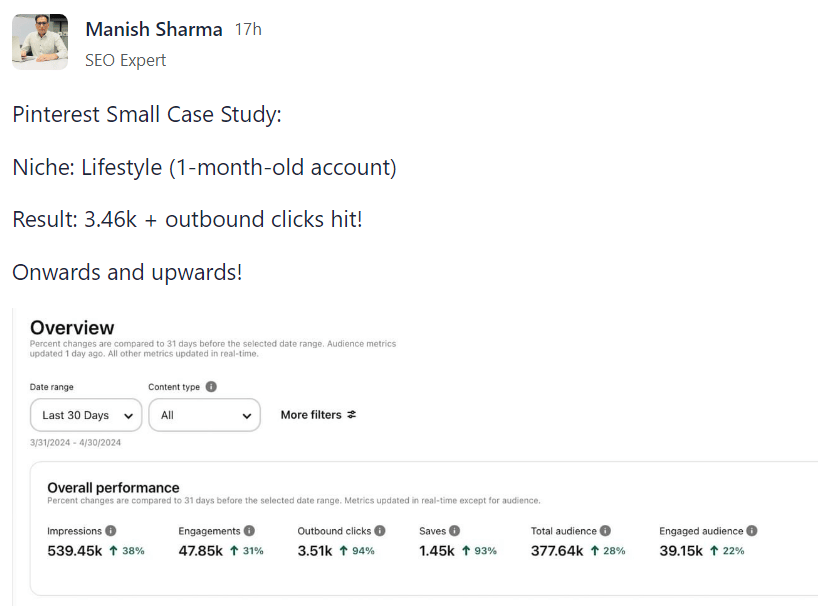
Task: Select the Saves 1.45k metric
Action: click(438, 551)
